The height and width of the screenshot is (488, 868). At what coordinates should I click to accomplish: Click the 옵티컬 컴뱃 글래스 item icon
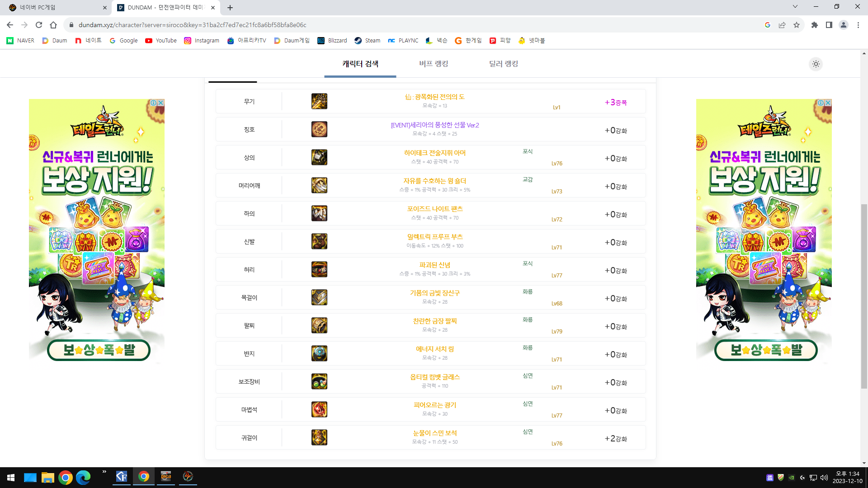(x=319, y=381)
